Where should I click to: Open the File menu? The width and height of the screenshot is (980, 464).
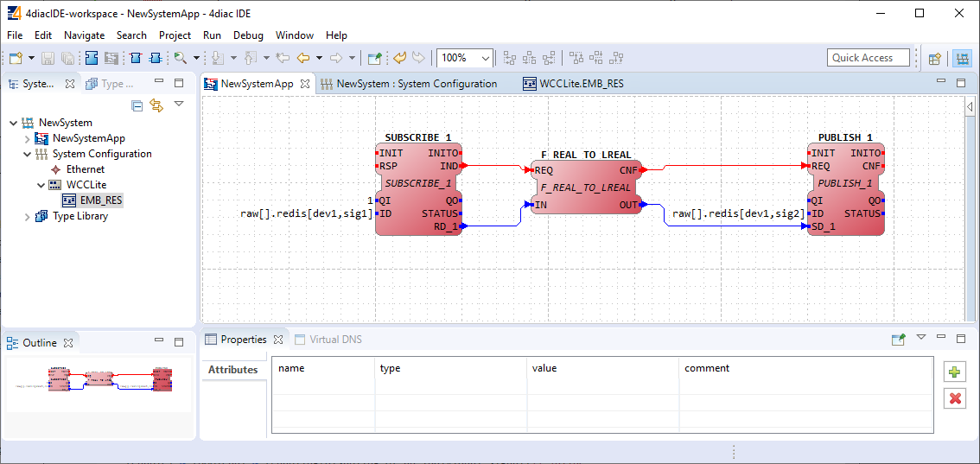15,35
